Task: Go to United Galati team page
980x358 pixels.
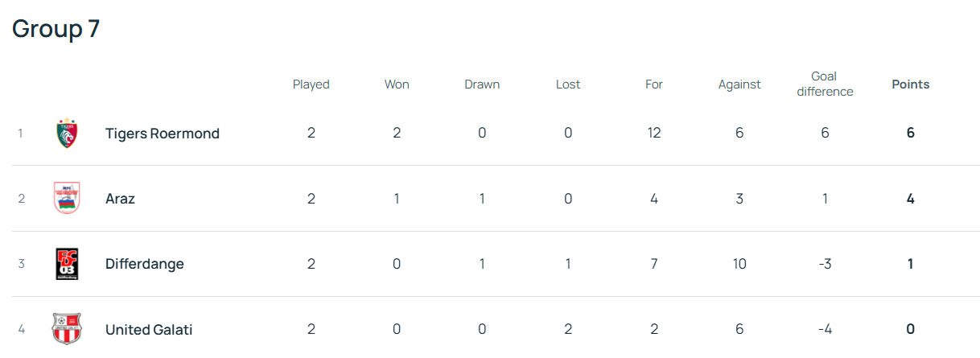Action: tap(149, 329)
